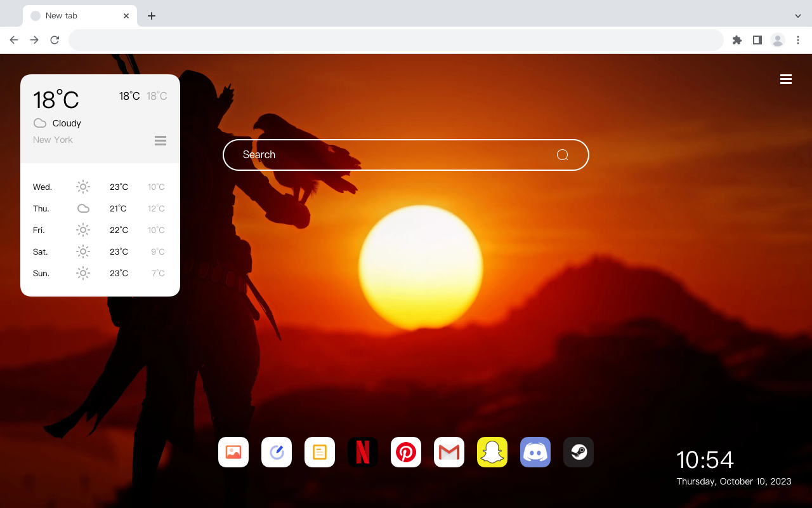Go forward in browser history
Viewport: 812px width, 508px height.
(x=34, y=40)
